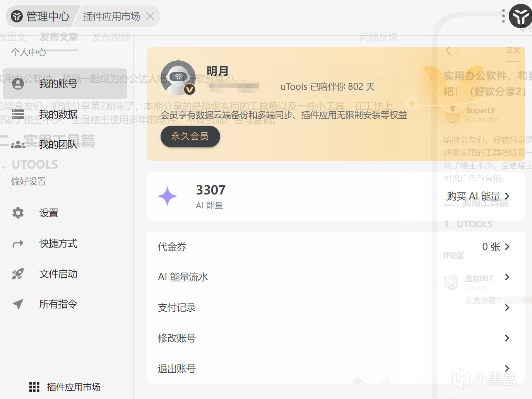Click the uTools logo in 管理中心 tab

(17, 16)
